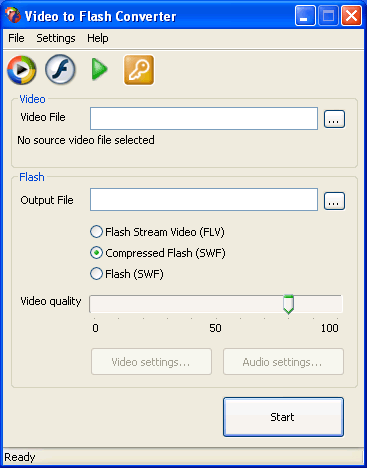The height and width of the screenshot is (468, 367).
Task: Browse for the output file location
Action: tap(334, 201)
